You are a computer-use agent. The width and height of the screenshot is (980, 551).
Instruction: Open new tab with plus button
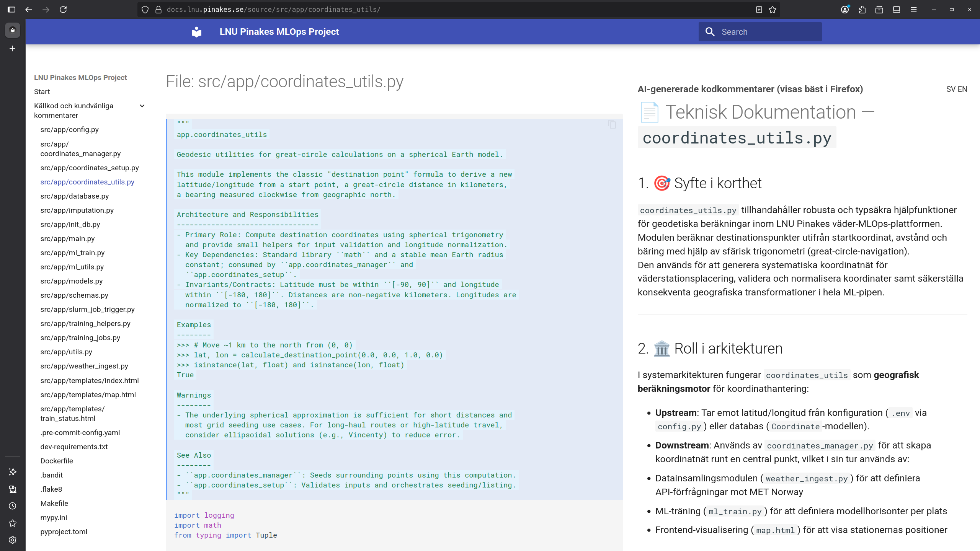click(x=13, y=49)
